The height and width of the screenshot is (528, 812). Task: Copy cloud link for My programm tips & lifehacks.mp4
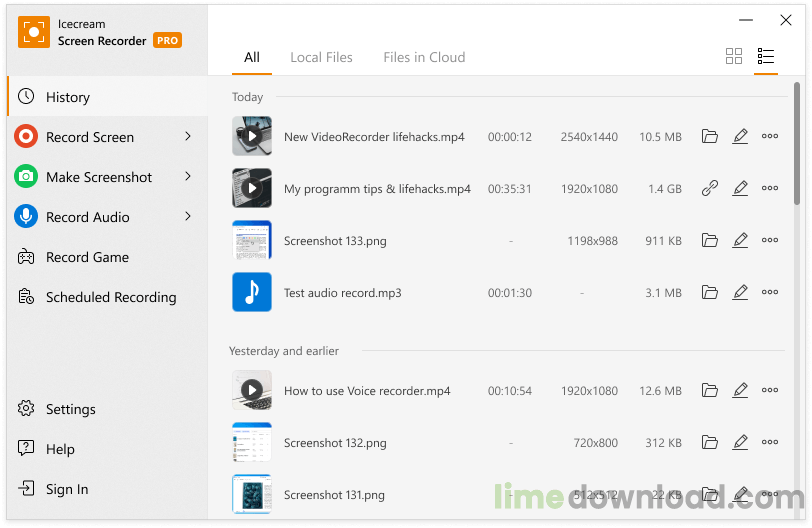[x=709, y=188]
